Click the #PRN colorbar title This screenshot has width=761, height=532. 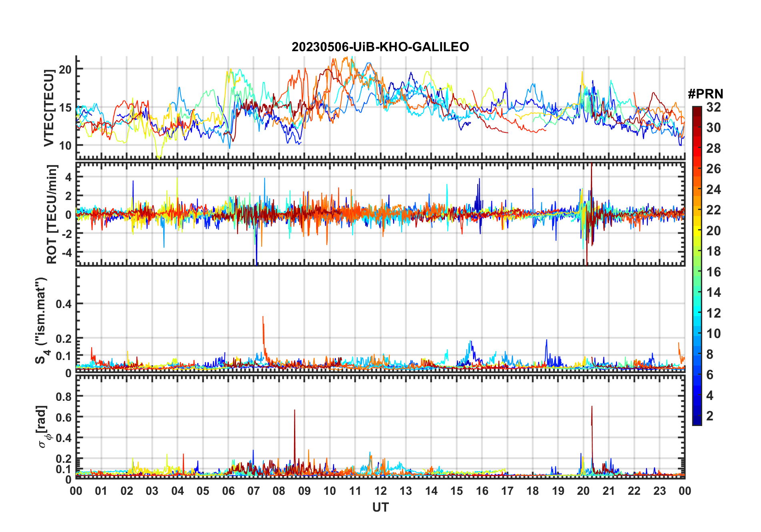pos(705,94)
